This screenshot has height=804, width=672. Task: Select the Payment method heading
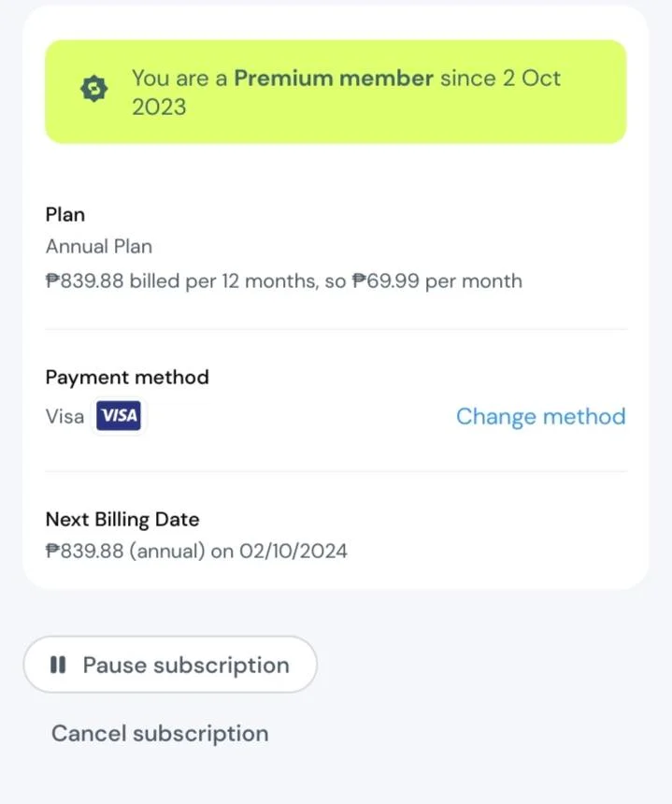pos(127,378)
